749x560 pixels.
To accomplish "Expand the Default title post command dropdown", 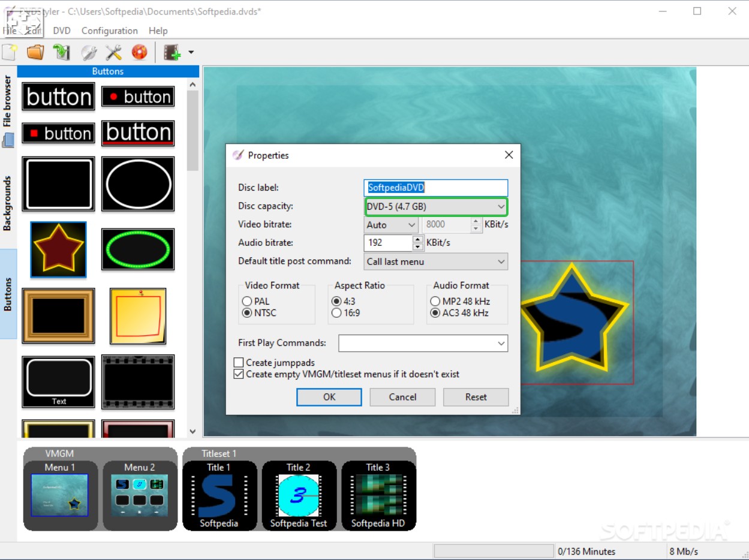I will (436, 262).
